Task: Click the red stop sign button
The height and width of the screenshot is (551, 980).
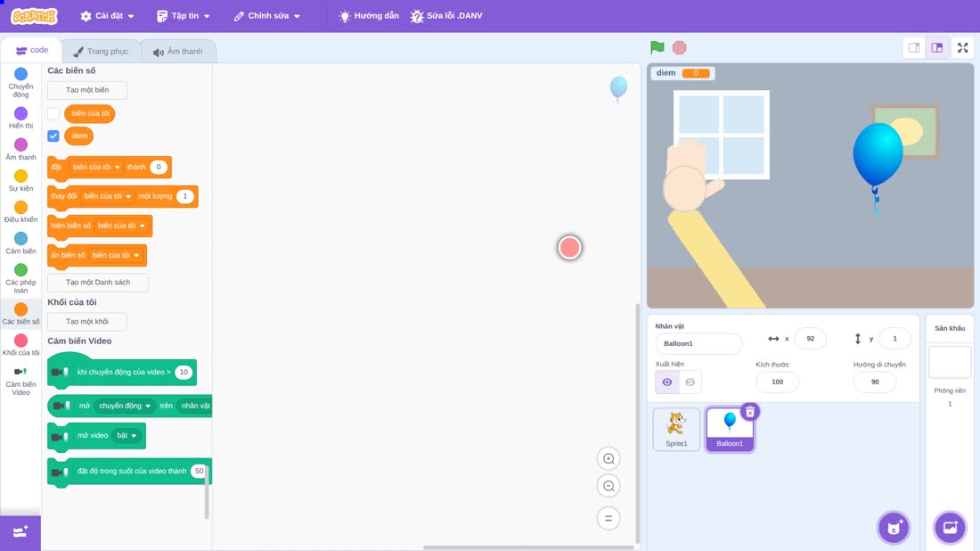Action: click(x=680, y=47)
